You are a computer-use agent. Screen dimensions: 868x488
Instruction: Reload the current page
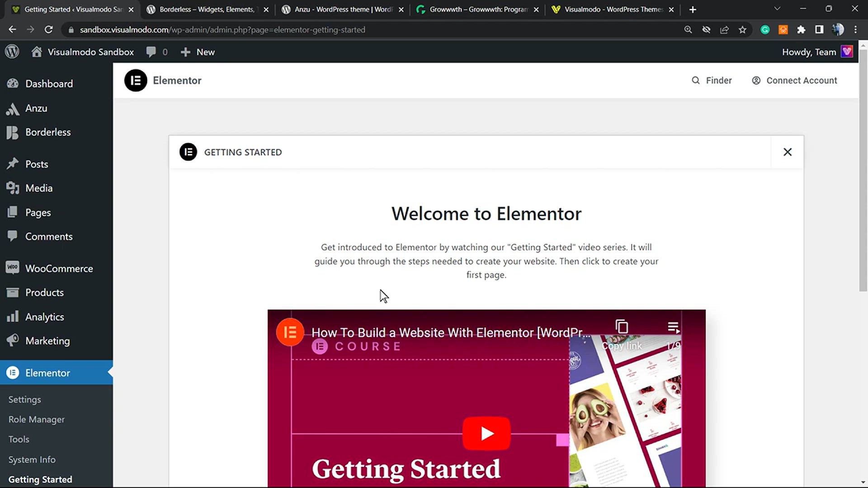coord(49,30)
